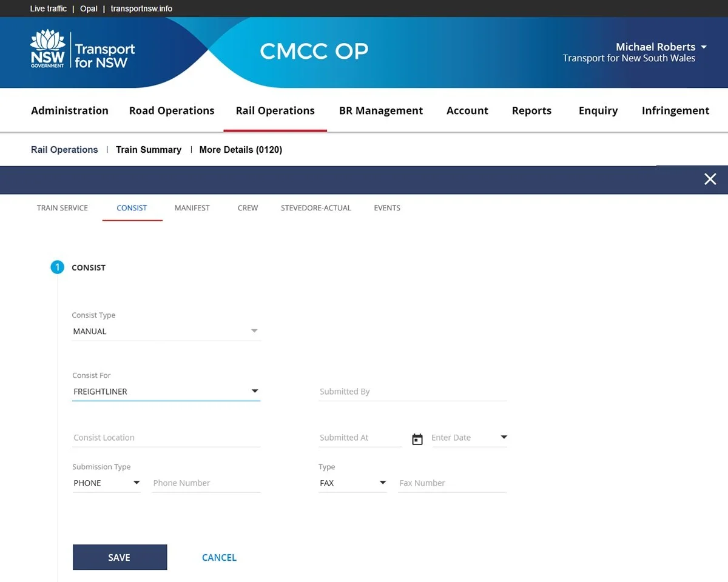The height and width of the screenshot is (582, 728).
Task: Open the Enter Date dropdown
Action: [x=469, y=438]
